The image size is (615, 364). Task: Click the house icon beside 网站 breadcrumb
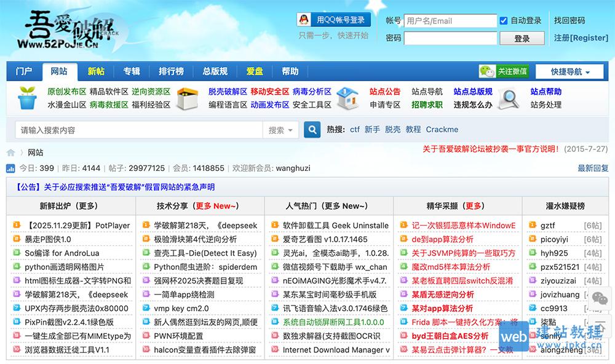tap(10, 152)
